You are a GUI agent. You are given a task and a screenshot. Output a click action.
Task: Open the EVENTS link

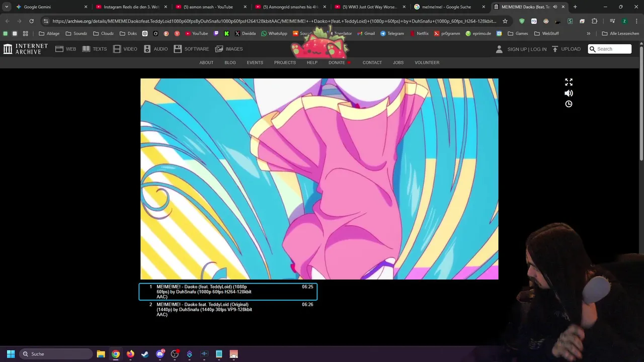[255, 62]
